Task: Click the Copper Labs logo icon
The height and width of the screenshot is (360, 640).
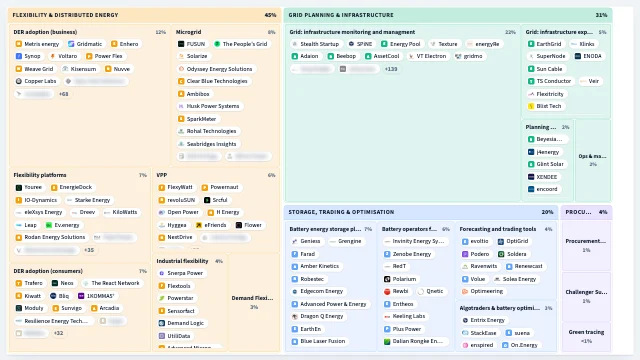Action: tap(19, 81)
